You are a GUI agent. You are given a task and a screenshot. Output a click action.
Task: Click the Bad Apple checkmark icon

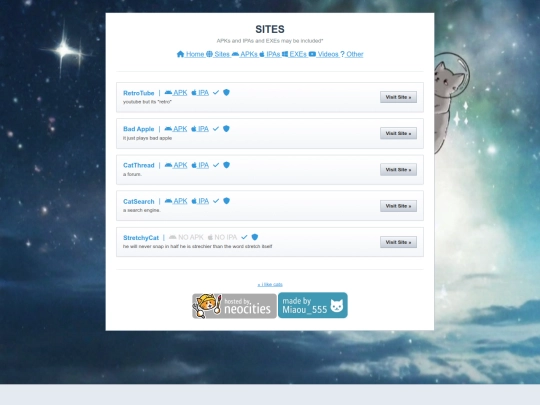click(216, 129)
